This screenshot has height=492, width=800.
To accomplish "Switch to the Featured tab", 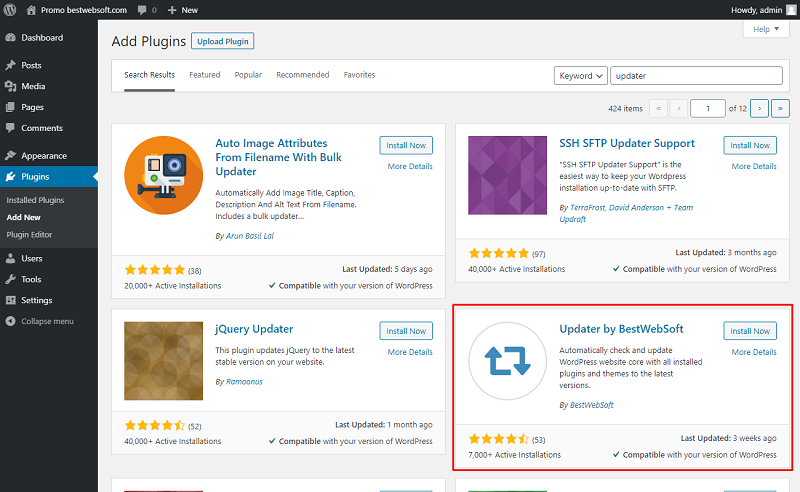I will tap(205, 75).
